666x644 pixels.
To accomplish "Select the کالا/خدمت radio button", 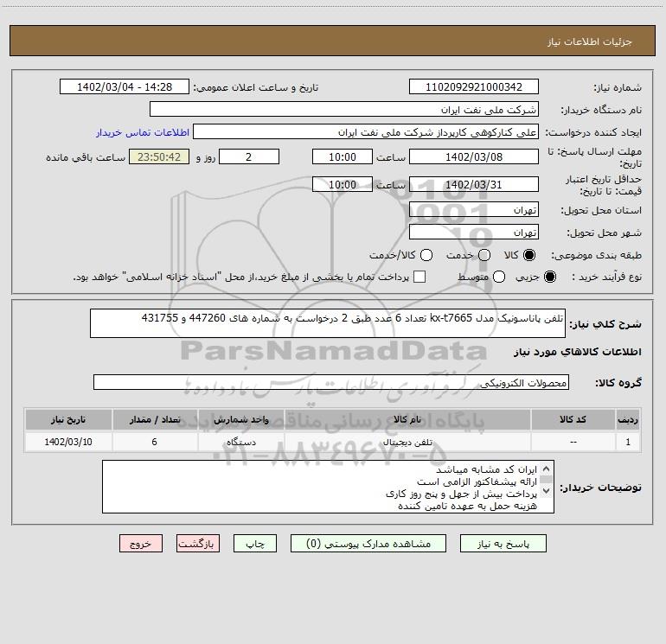I will (x=426, y=255).
